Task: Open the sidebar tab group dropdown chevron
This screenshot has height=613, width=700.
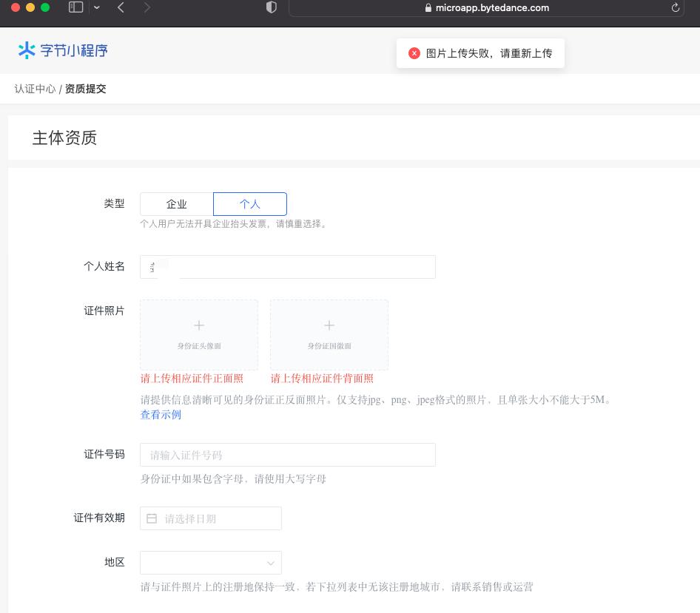Action: (97, 7)
